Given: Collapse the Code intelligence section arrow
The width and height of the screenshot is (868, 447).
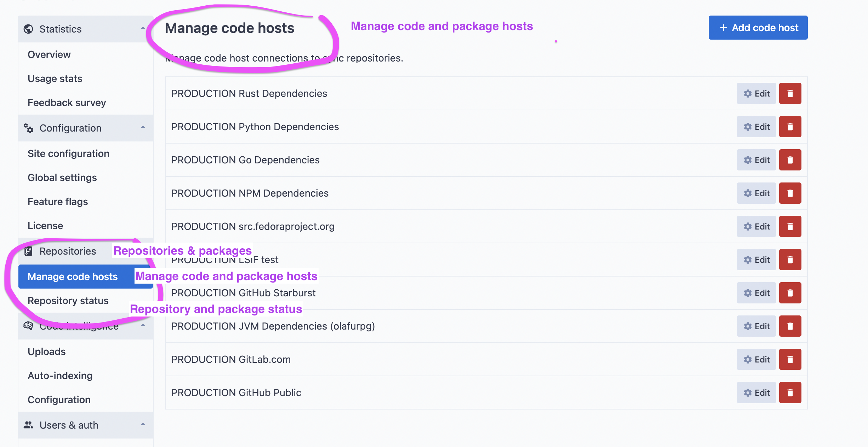Looking at the screenshot, I should (143, 325).
